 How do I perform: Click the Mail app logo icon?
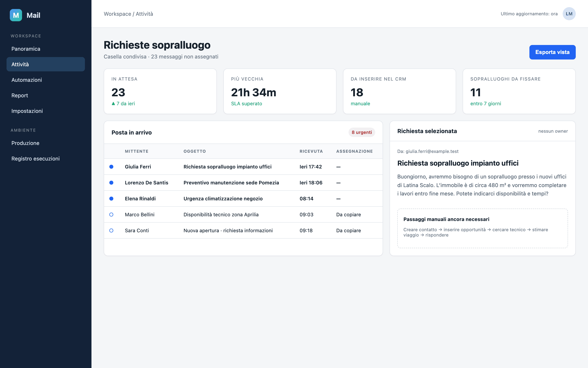(x=16, y=15)
